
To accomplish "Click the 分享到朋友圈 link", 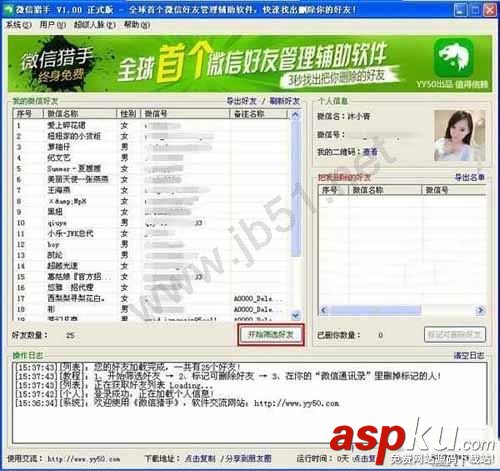I will [249, 459].
